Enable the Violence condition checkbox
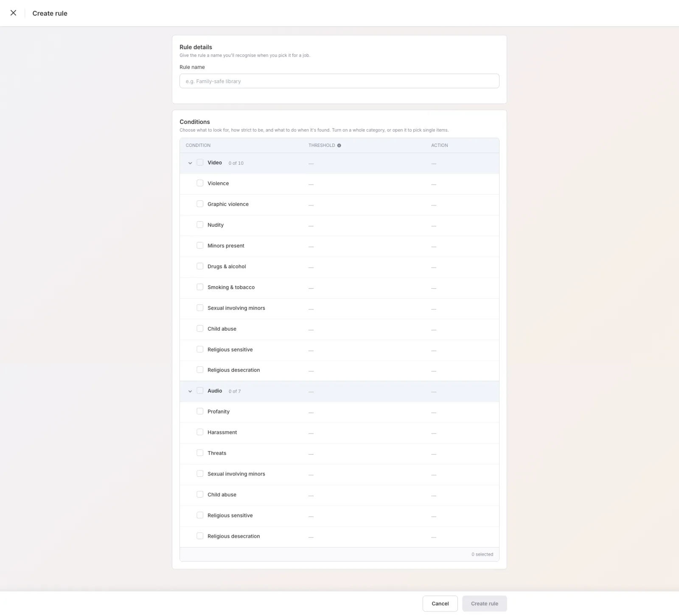The height and width of the screenshot is (616, 679). tap(200, 183)
